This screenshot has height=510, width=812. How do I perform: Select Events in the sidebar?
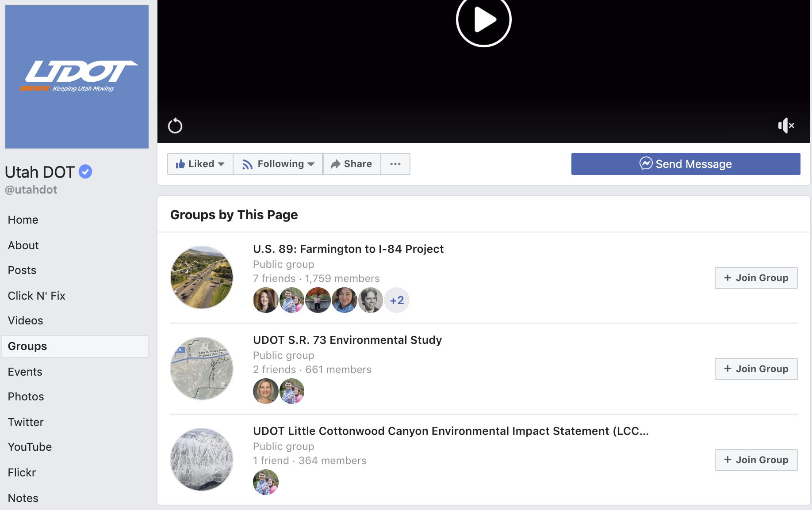25,372
